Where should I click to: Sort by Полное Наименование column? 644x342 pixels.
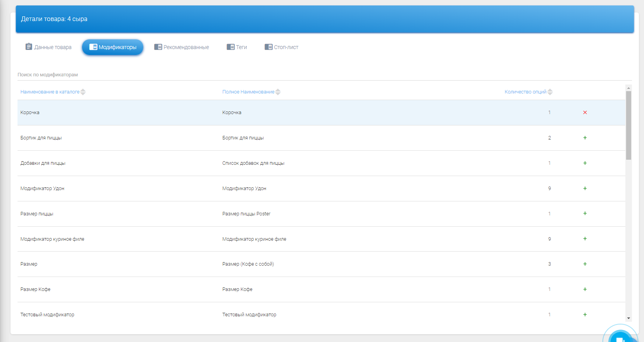[248, 92]
